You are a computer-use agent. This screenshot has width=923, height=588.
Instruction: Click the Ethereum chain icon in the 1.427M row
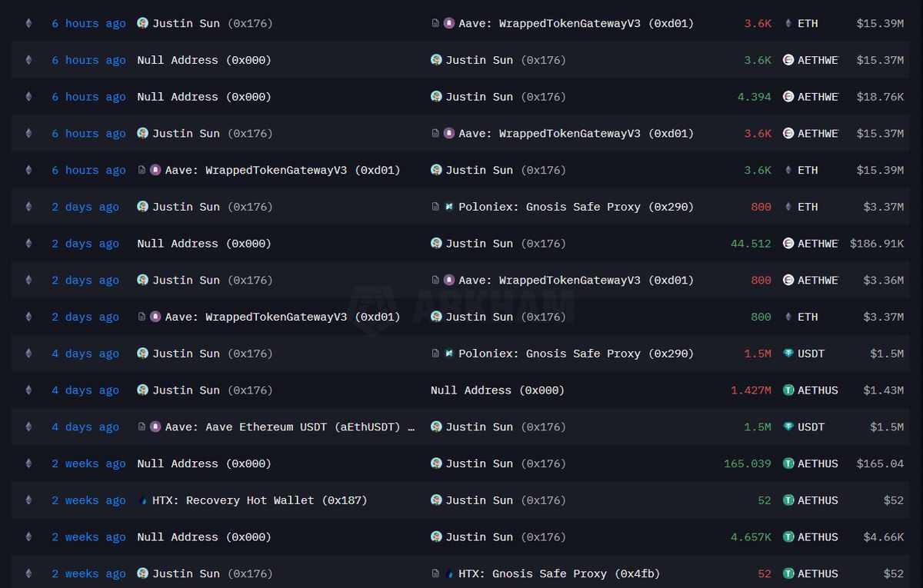tap(28, 390)
